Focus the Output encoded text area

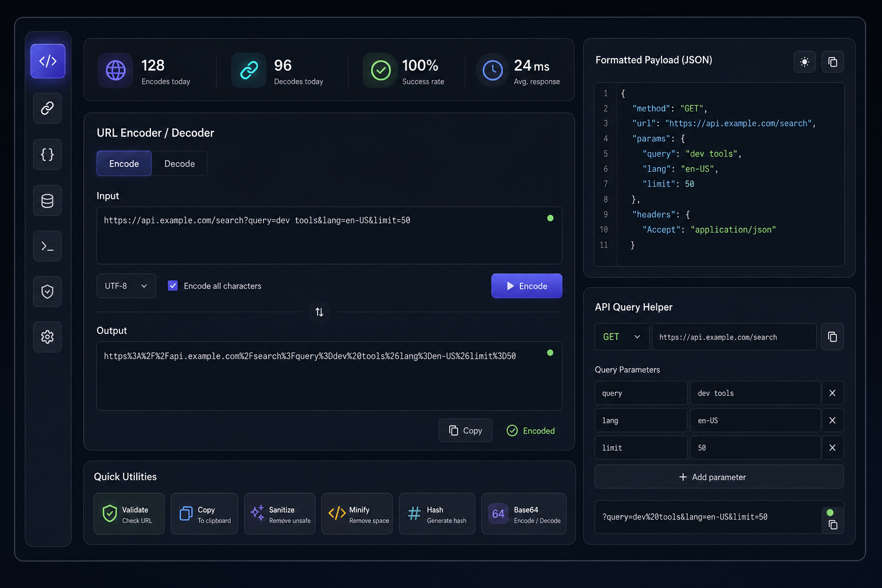pos(329,376)
